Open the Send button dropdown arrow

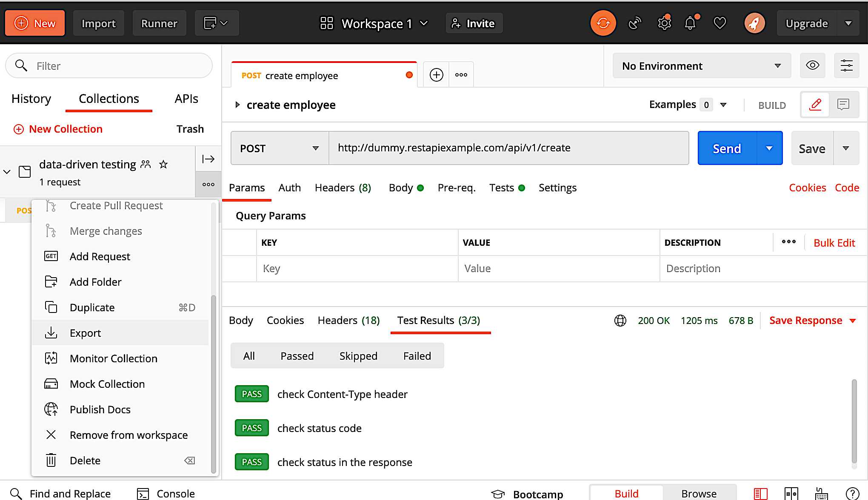(x=769, y=148)
